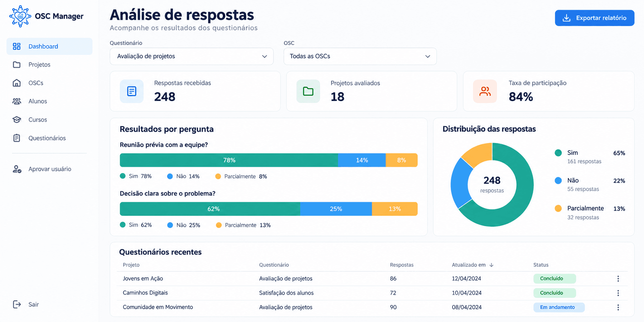
Task: Click the download icon on Exportar relatório
Action: pos(566,18)
